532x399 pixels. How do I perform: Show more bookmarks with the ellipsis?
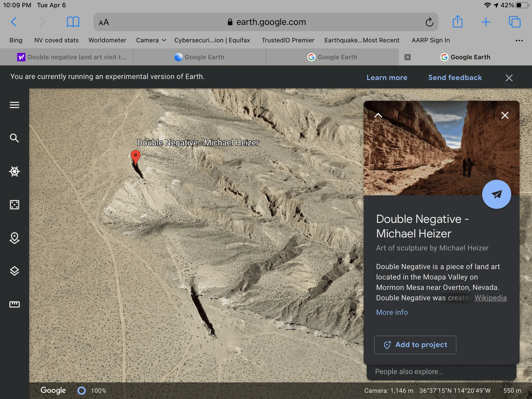coord(519,41)
